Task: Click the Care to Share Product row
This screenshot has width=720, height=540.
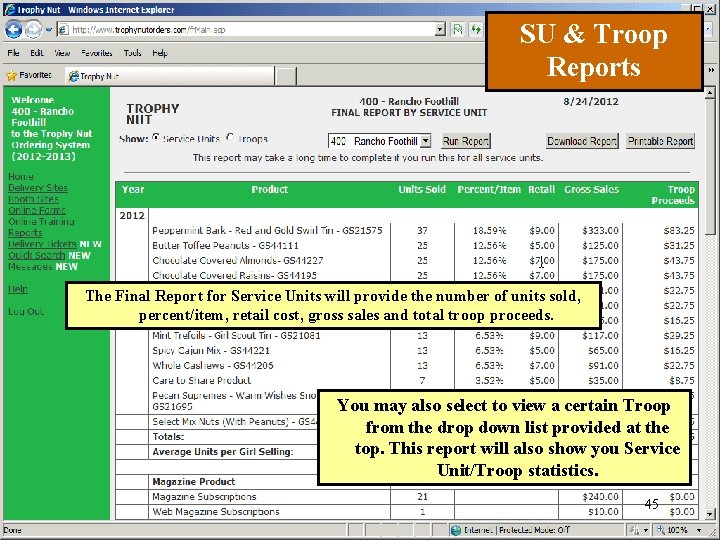Action: click(407, 381)
